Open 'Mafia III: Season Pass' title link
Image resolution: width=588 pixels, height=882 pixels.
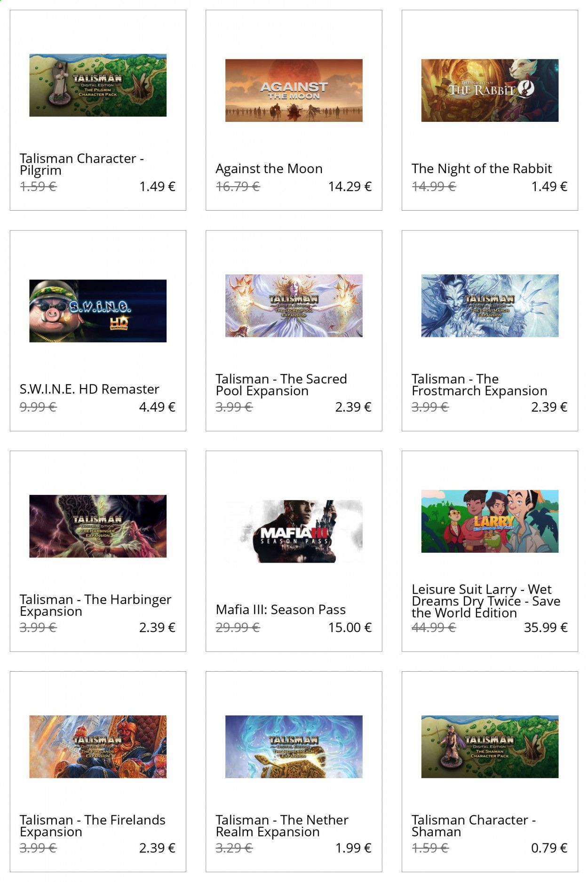click(x=281, y=610)
